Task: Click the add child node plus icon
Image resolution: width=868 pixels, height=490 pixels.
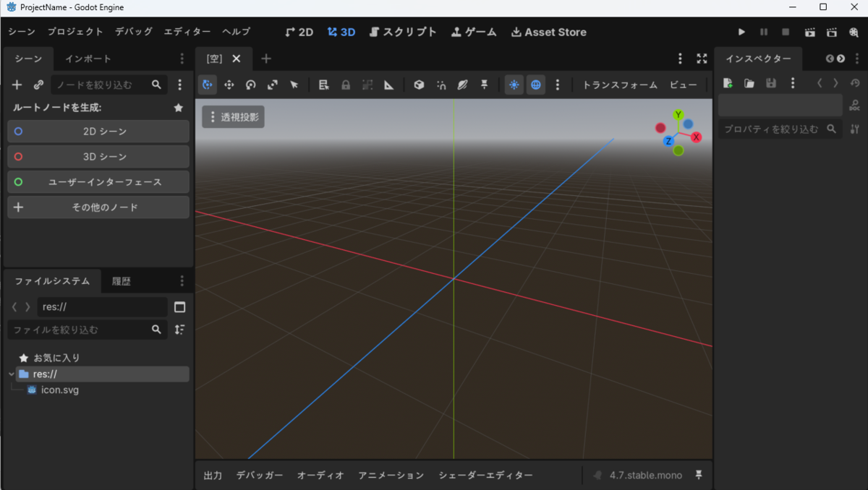Action: [17, 85]
